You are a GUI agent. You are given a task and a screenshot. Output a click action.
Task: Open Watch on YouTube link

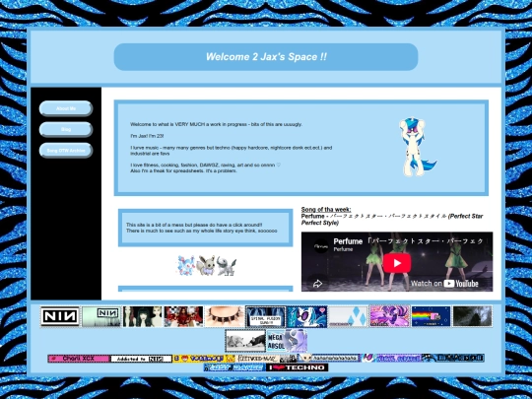point(444,284)
